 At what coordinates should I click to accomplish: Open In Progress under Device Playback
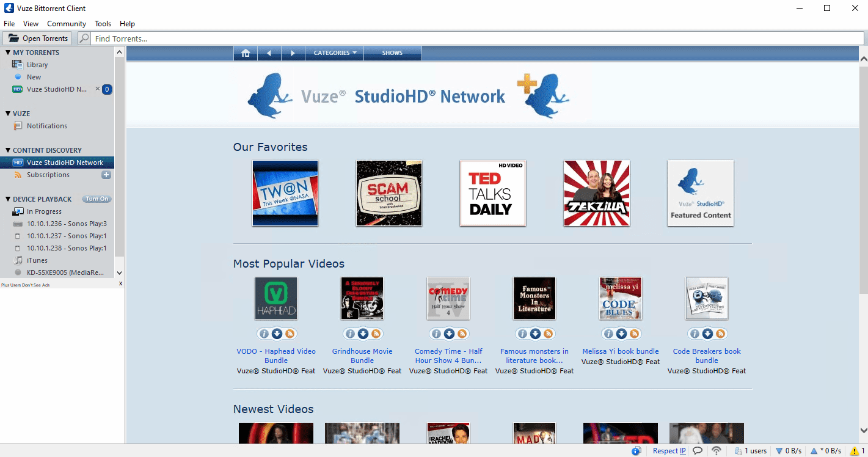coord(57,211)
